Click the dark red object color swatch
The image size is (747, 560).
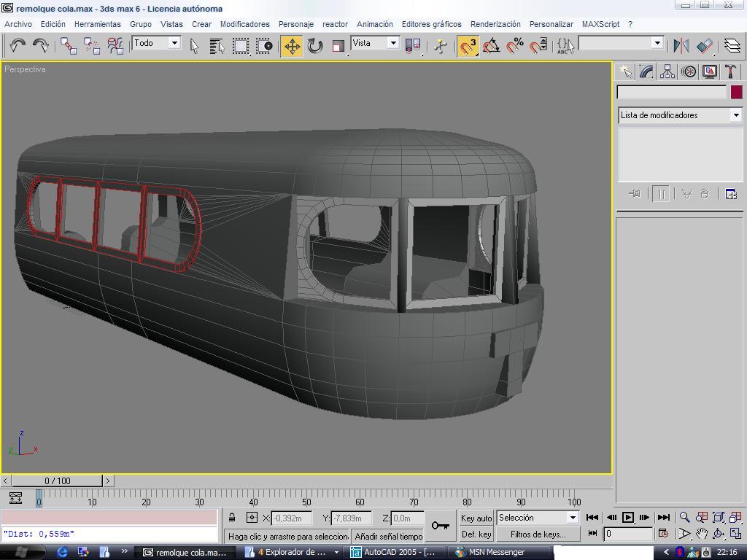pyautogui.click(x=736, y=92)
